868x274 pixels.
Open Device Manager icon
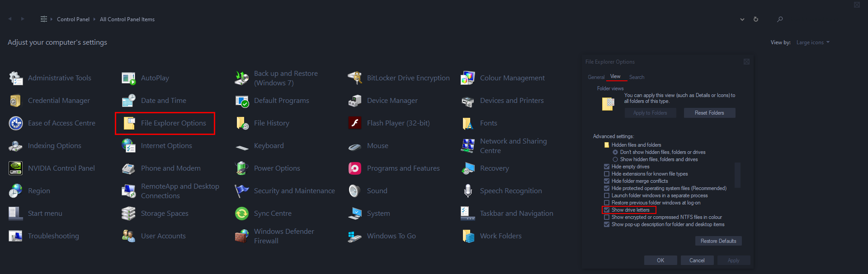pos(355,101)
